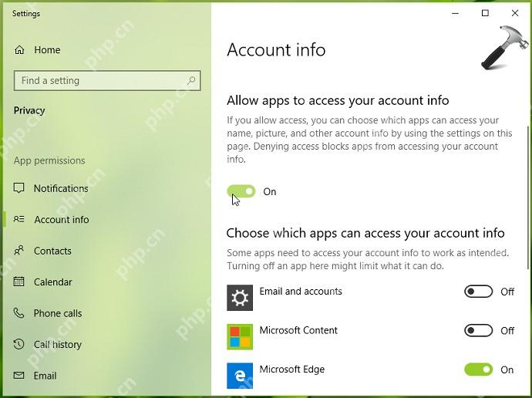This screenshot has width=532, height=398.
Task: Click the search magnifier icon
Action: (x=191, y=80)
